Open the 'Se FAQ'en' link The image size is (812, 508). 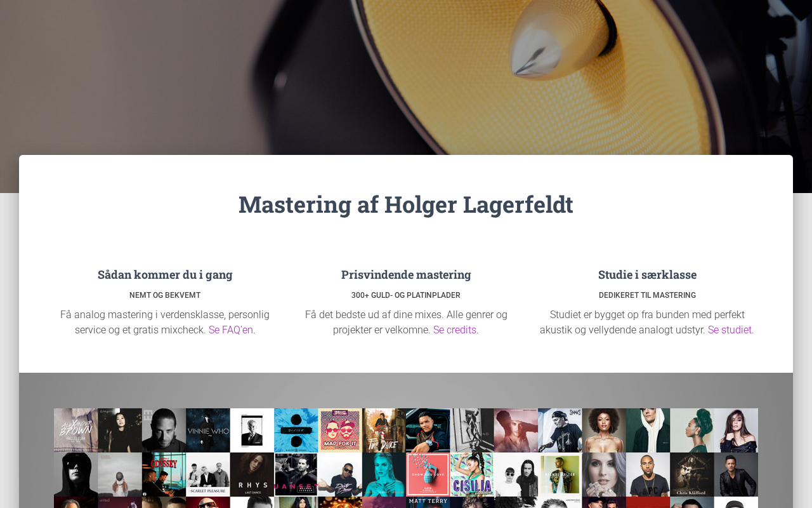tap(231, 330)
